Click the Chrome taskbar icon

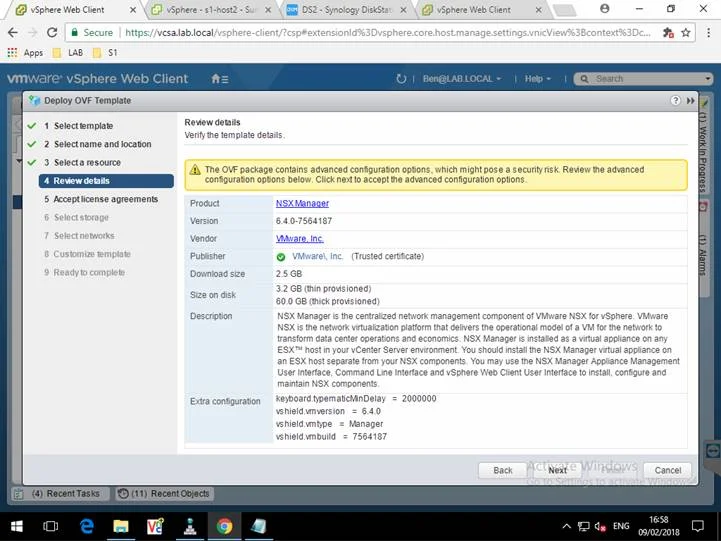(x=224, y=526)
